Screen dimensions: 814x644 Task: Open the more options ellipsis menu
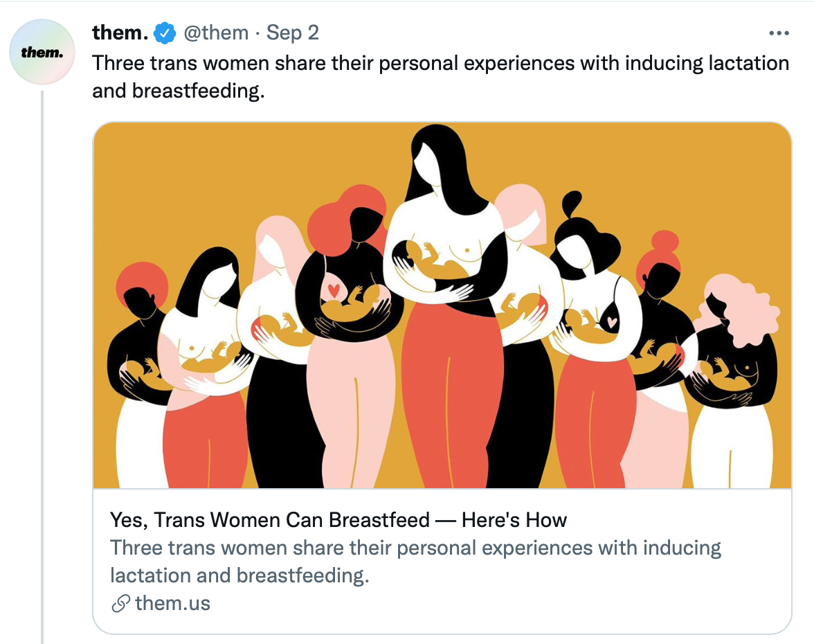tap(779, 33)
